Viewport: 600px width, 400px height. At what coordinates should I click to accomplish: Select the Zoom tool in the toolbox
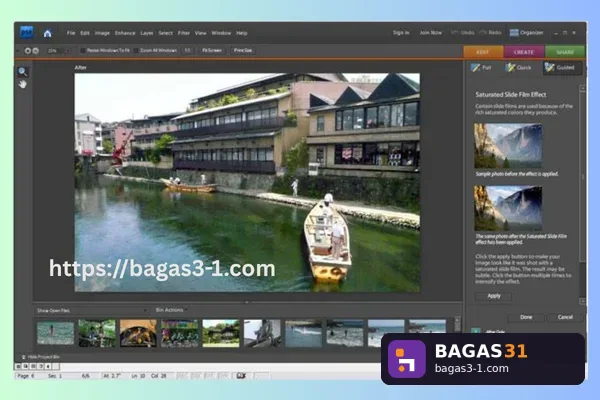(x=23, y=72)
